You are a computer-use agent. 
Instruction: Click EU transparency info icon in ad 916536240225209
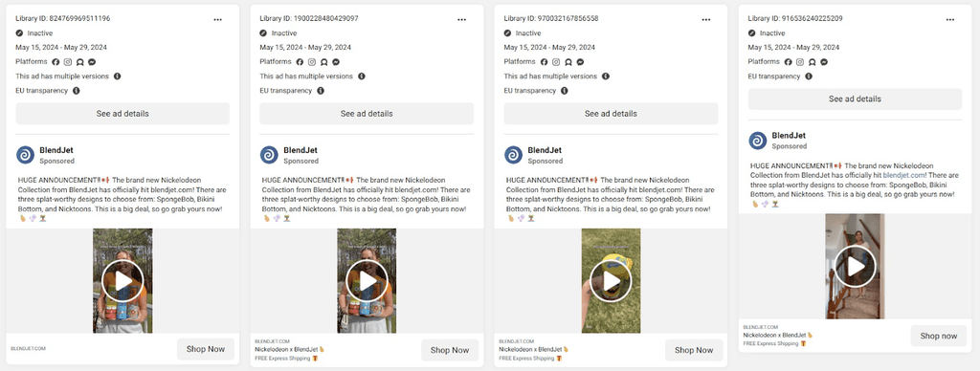click(x=809, y=76)
